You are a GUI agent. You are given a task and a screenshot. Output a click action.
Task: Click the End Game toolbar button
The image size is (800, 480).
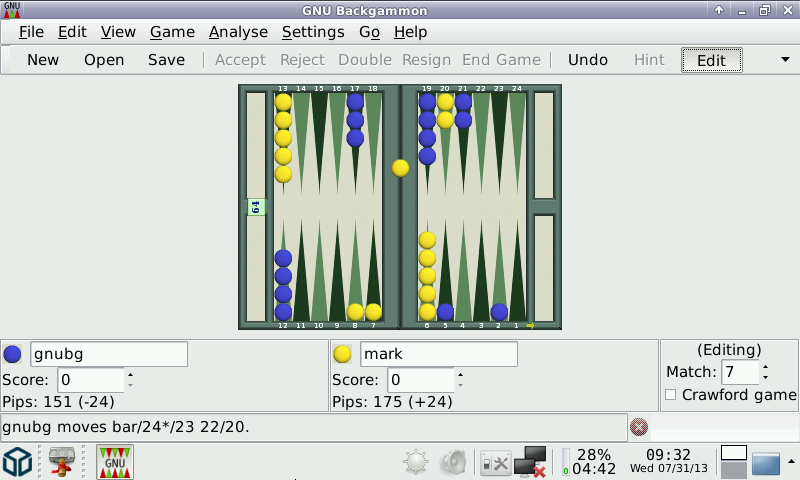501,60
